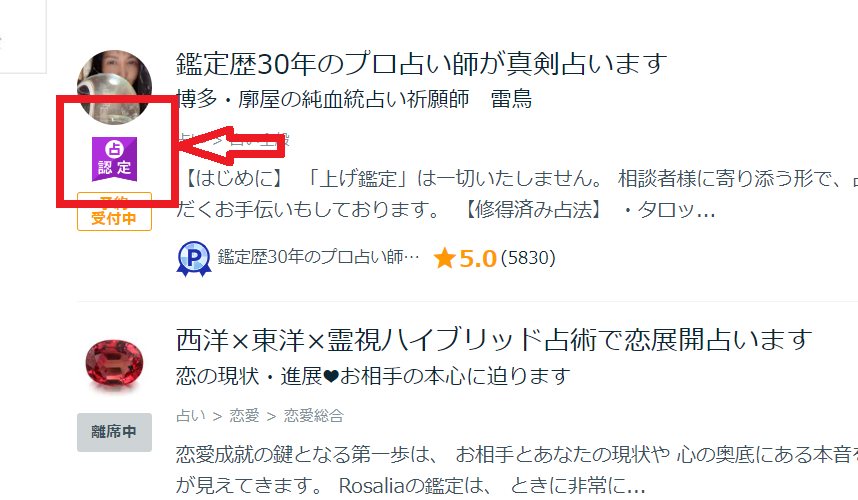The width and height of the screenshot is (858, 500).
Task: Open the crystal ball fortune teller avatar
Action: (114, 87)
